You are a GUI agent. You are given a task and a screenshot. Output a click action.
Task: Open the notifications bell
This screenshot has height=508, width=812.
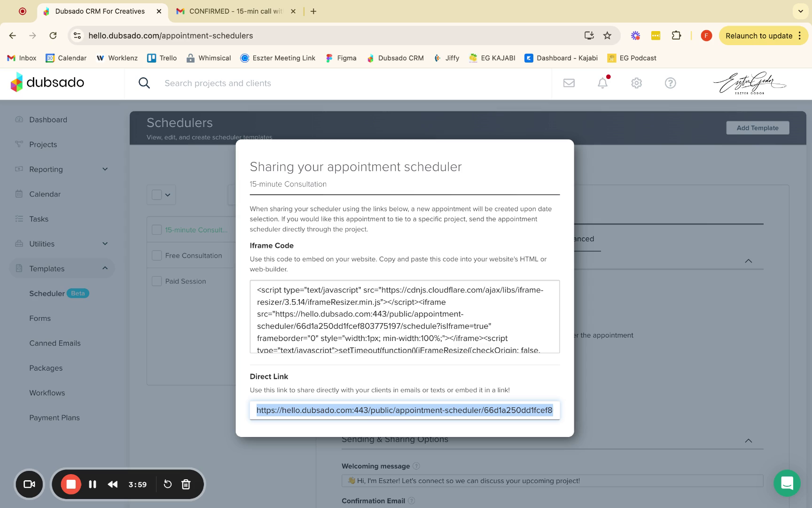(603, 83)
